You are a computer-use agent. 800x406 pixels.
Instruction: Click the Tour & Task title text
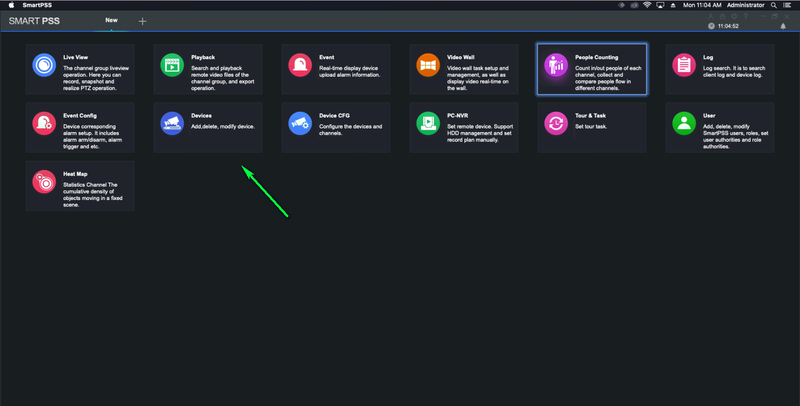(590, 116)
